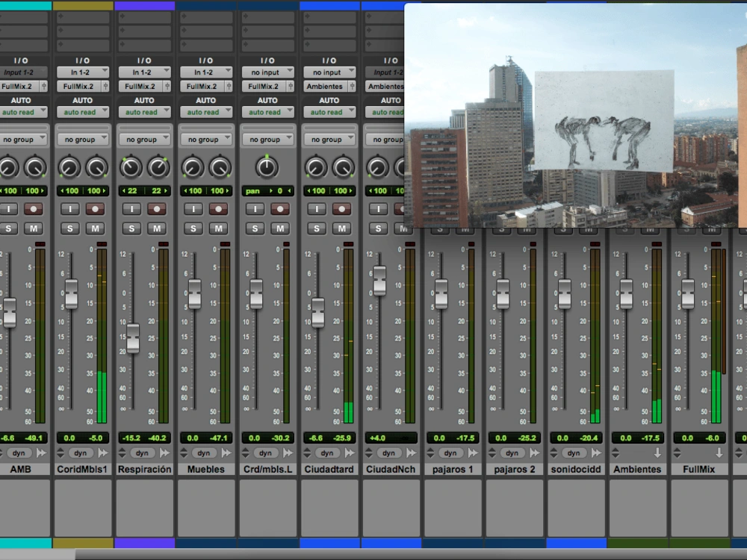Record-enable the CoridMbls1 track

coord(96,209)
